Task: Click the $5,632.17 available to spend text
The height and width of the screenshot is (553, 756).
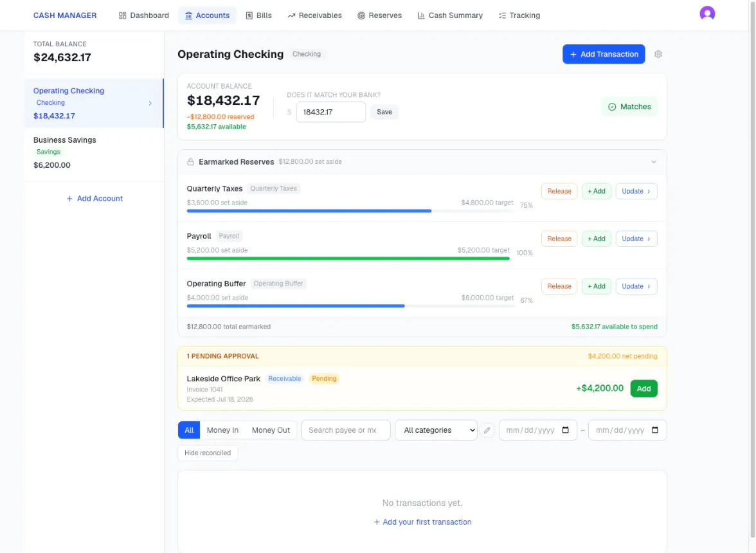Action: [615, 327]
